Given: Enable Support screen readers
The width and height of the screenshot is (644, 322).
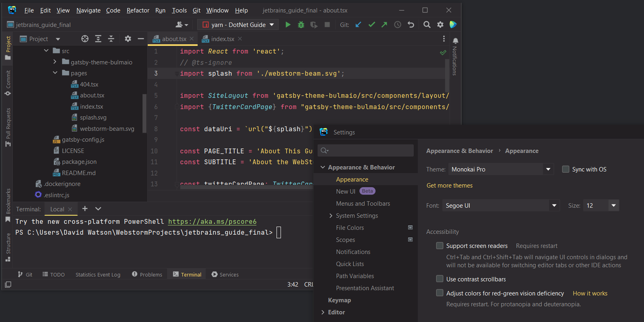Looking at the screenshot, I should 439,246.
